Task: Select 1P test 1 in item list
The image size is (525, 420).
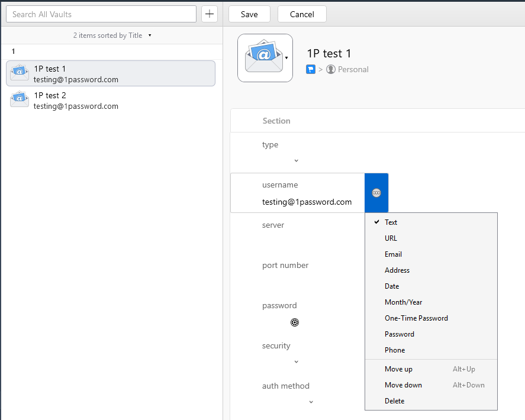Action: [111, 73]
